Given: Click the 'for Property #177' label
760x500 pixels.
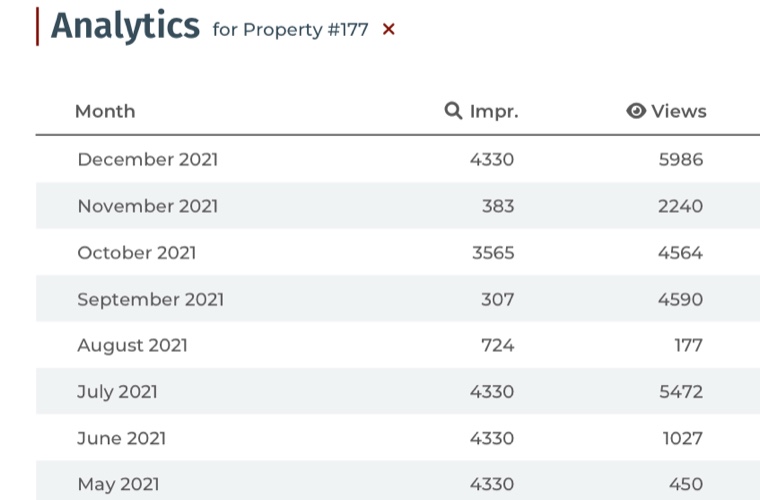Looking at the screenshot, I should [290, 30].
